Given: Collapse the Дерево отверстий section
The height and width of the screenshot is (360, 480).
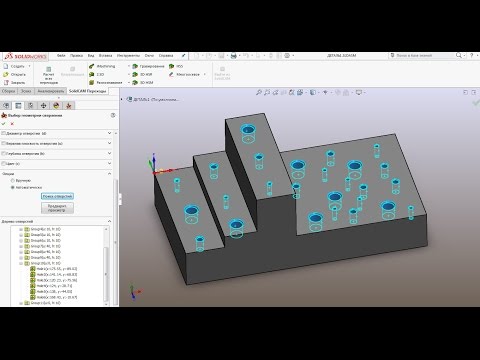Looking at the screenshot, I should [x=109, y=221].
